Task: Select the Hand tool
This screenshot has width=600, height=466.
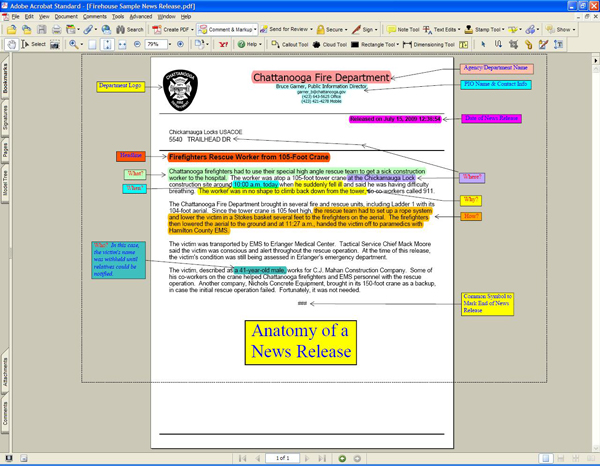Action: 11,44
